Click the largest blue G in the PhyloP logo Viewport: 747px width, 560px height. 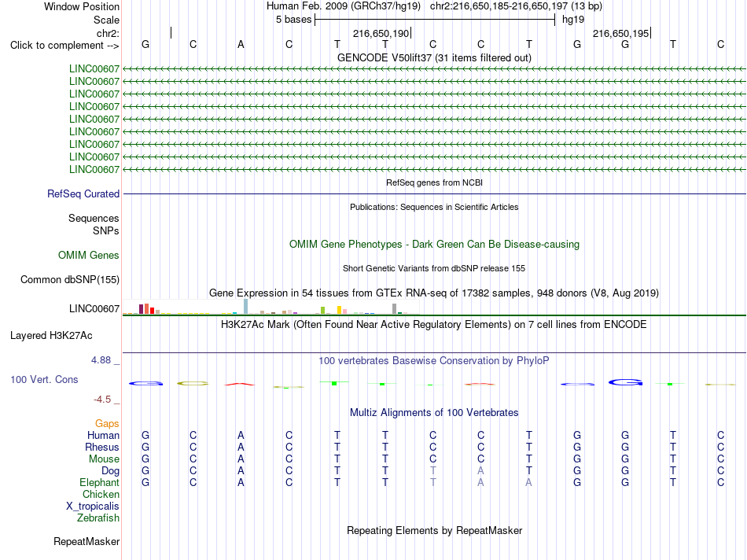coord(626,382)
